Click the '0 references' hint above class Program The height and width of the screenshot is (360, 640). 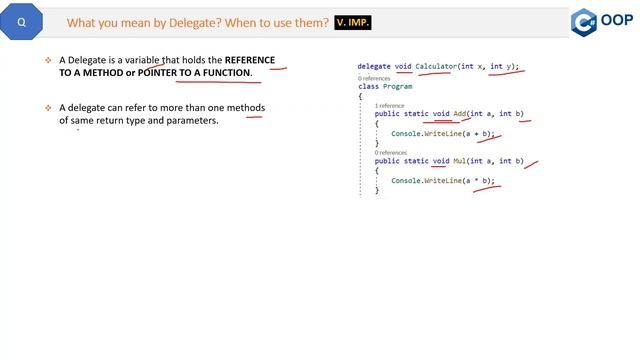pos(374,78)
